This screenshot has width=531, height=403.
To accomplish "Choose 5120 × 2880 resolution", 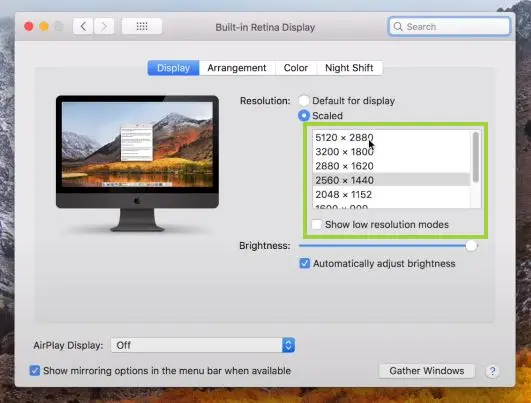I will click(x=391, y=137).
